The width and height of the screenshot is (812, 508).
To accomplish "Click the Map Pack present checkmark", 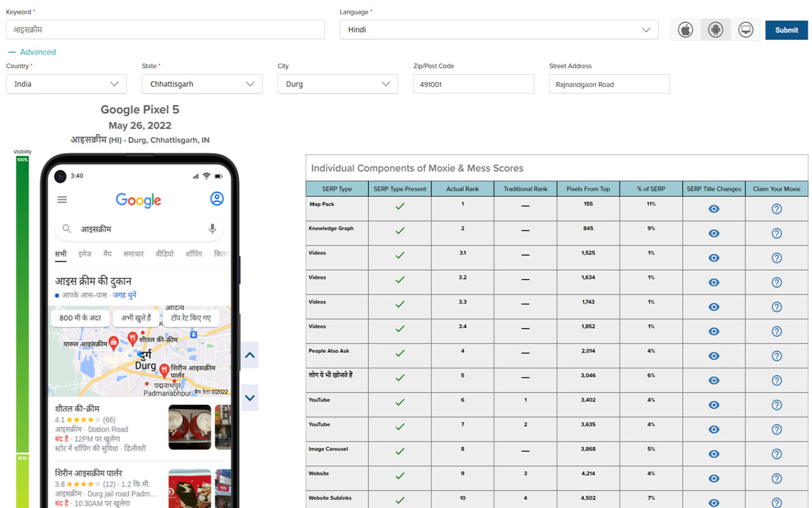I will (400, 206).
